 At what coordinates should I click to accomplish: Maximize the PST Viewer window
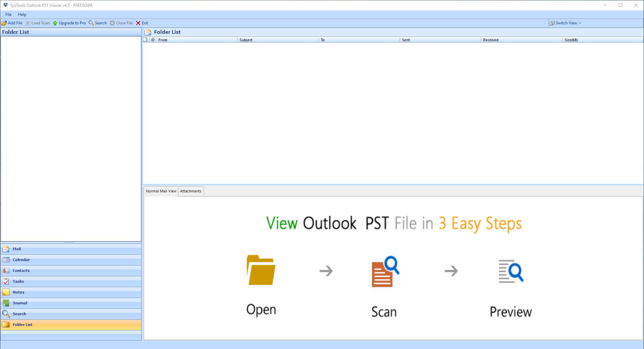(620, 5)
